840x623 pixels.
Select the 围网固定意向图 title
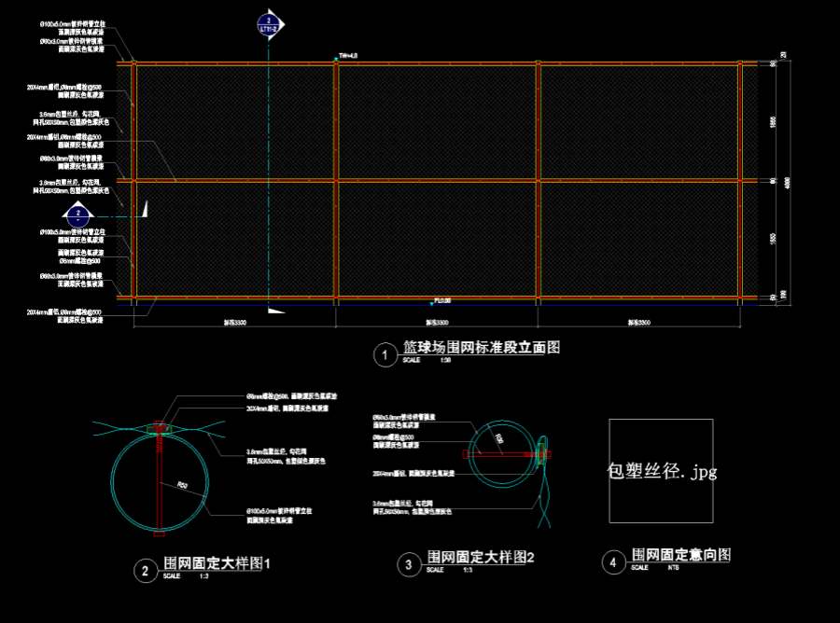click(680, 555)
